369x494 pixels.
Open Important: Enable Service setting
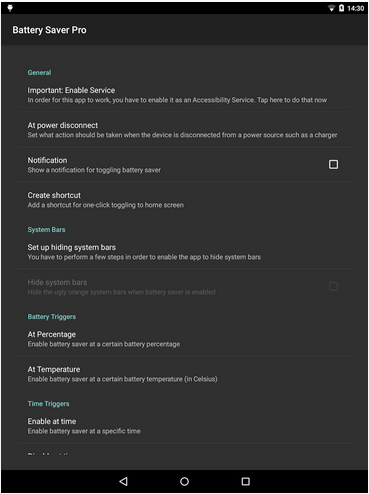click(x=184, y=95)
